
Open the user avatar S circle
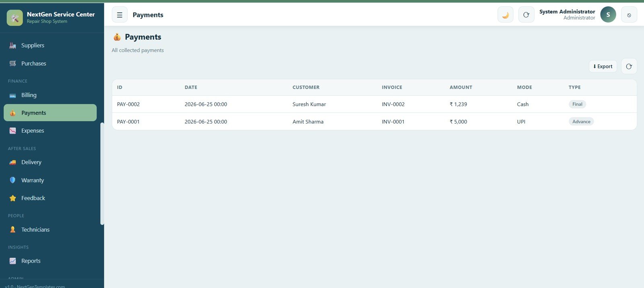coord(608,14)
